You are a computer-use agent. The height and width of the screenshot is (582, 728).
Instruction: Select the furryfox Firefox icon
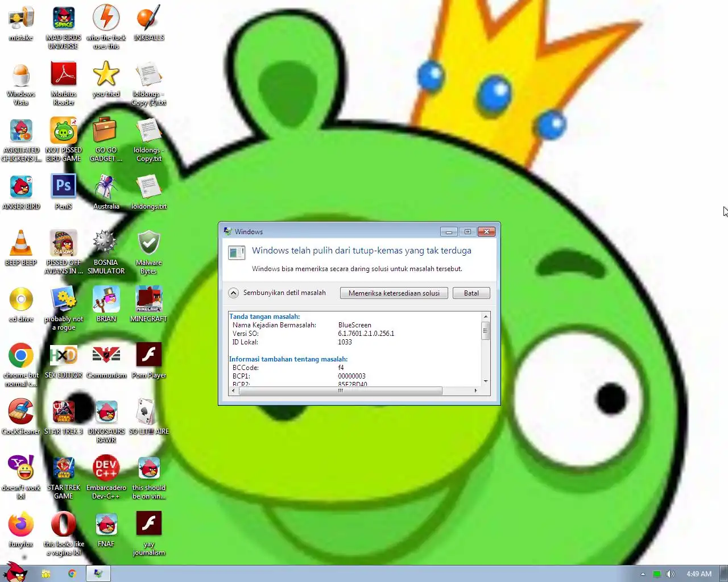point(21,529)
